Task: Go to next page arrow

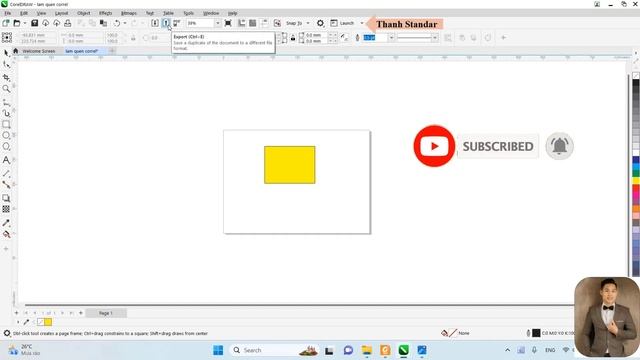Action: click(62, 313)
